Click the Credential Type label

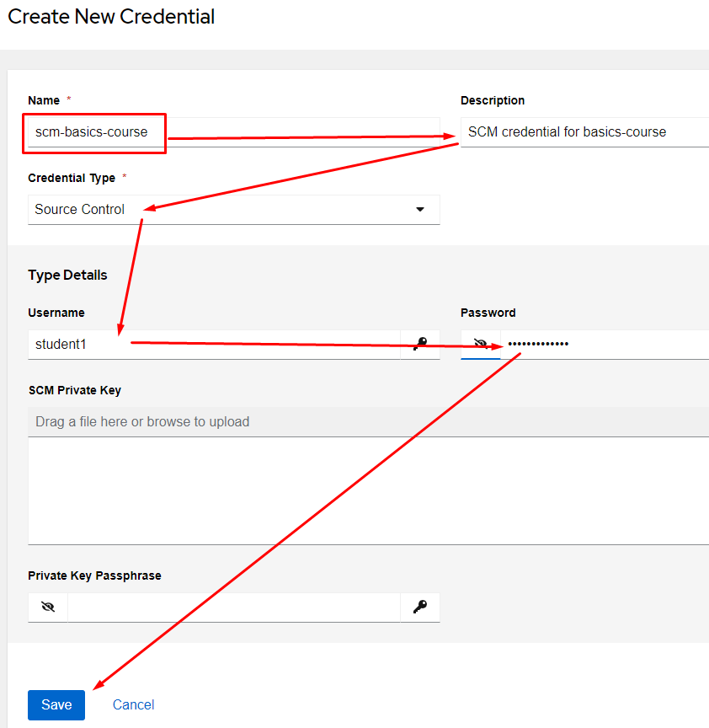point(72,178)
